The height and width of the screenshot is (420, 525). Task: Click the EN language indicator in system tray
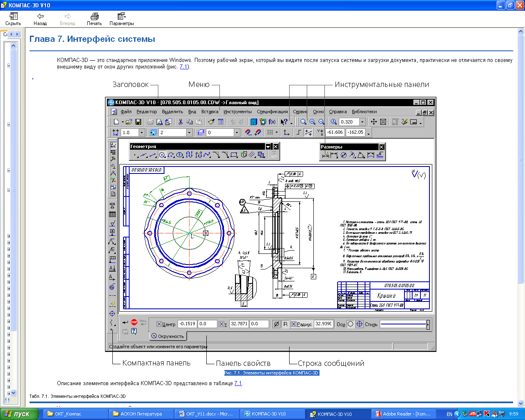point(450,414)
